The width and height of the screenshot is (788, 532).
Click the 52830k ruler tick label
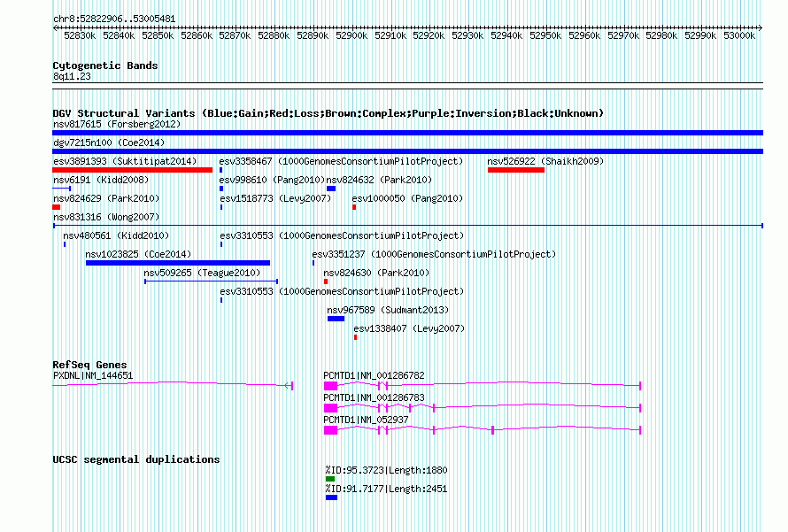(80, 35)
